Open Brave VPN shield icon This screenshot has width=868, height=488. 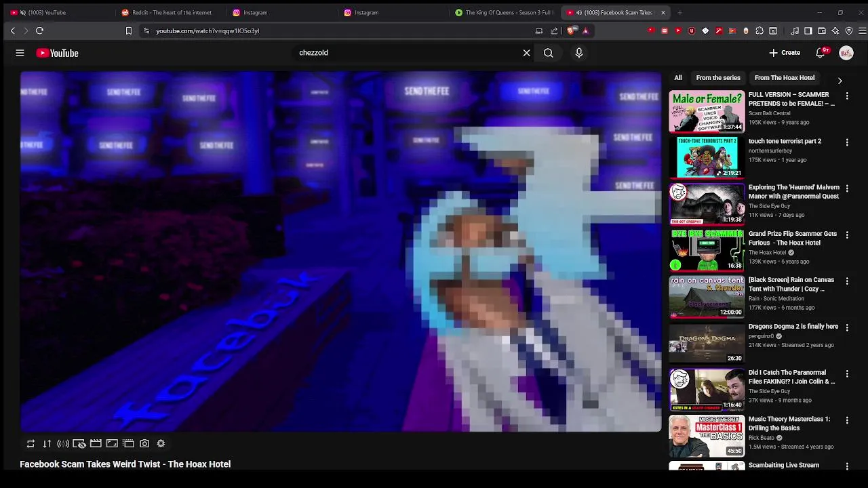[x=849, y=30]
